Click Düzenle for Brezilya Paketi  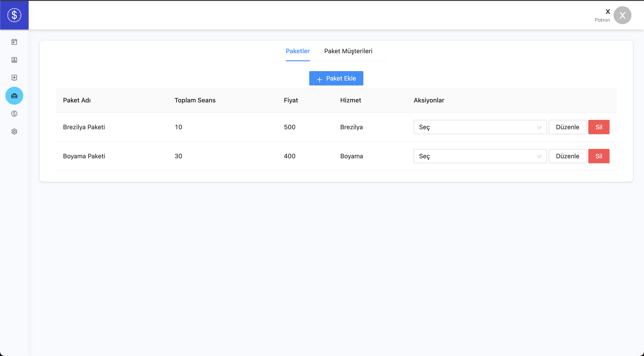567,127
